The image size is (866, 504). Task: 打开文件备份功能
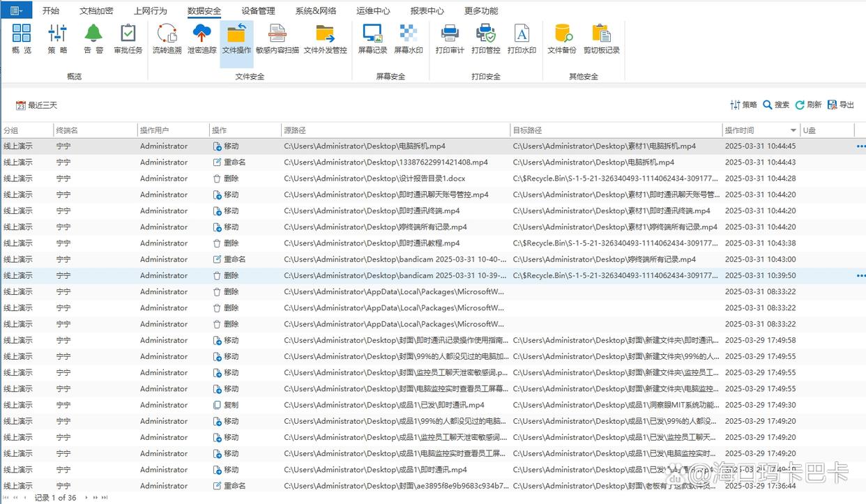coord(561,38)
